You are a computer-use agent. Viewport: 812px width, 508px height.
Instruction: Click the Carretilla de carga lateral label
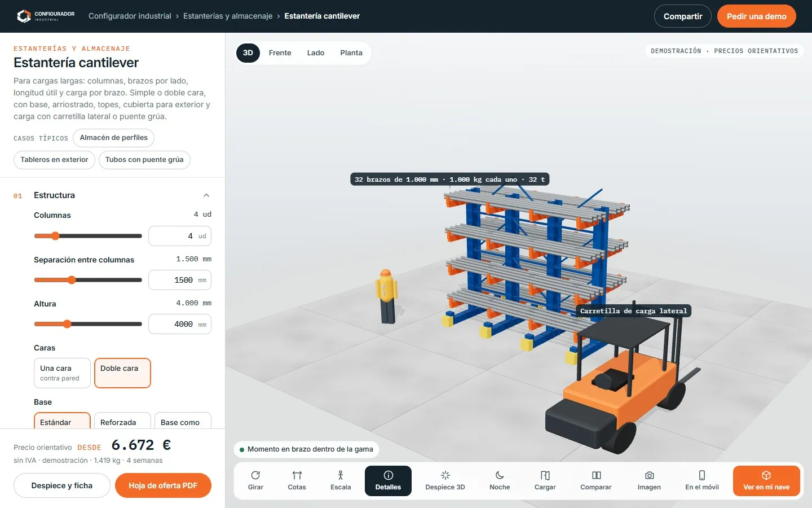click(x=634, y=311)
